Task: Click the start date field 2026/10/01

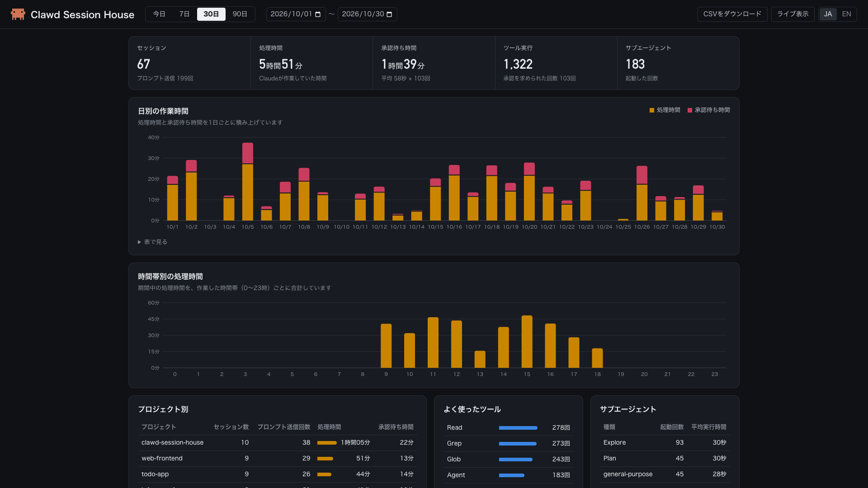Action: coord(296,14)
